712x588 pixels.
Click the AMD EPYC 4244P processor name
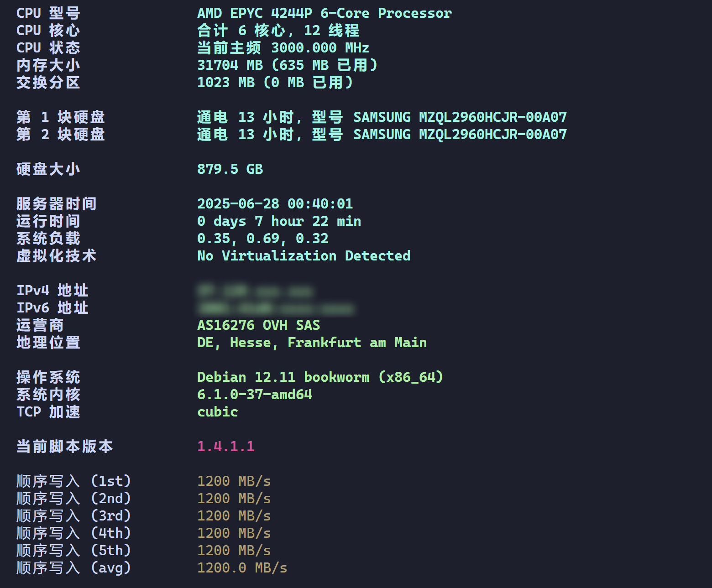(325, 13)
